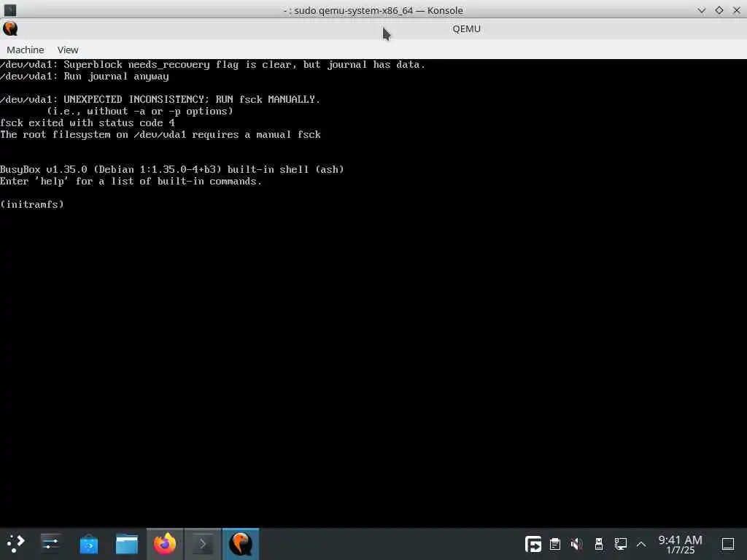Viewport: 747px width, 560px height.
Task: Click 'Enter 'help' for a list' line
Action: (131, 181)
